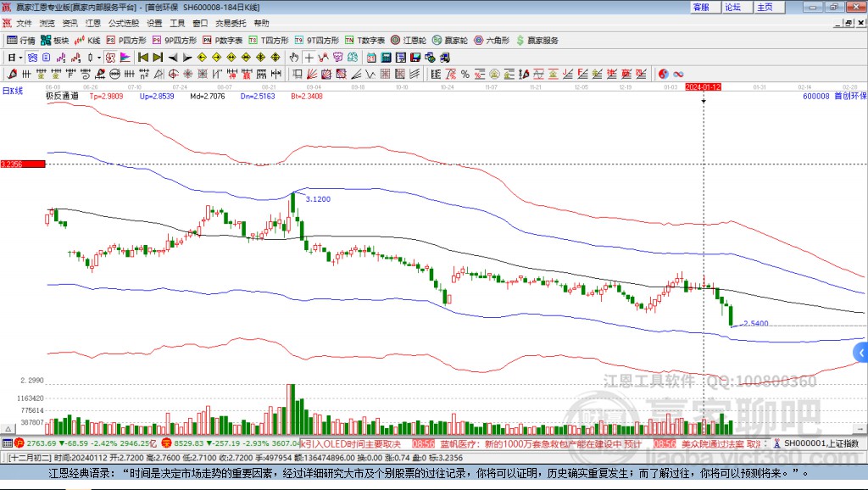The image size is (868, 490).
Task: Click the yin-yang Taiji icon
Action: [663, 74]
